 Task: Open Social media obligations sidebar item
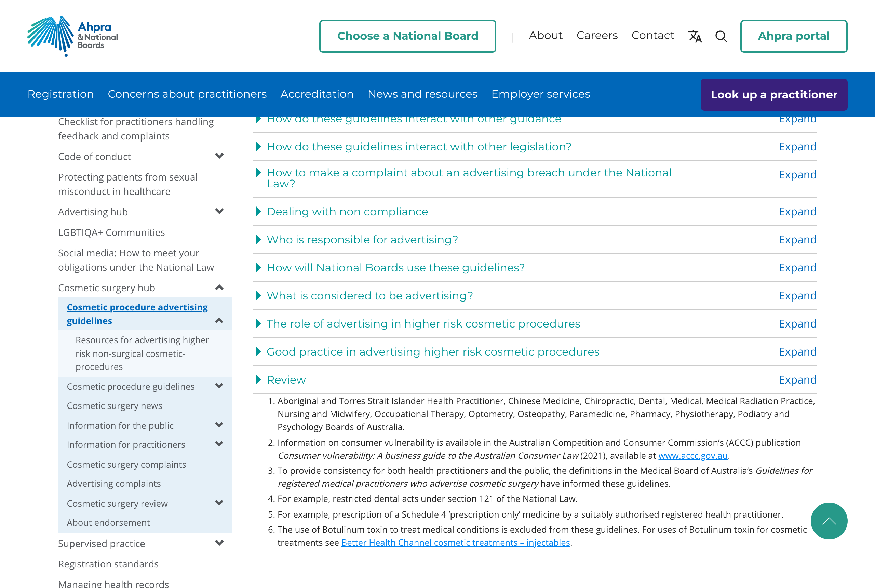pyautogui.click(x=136, y=260)
